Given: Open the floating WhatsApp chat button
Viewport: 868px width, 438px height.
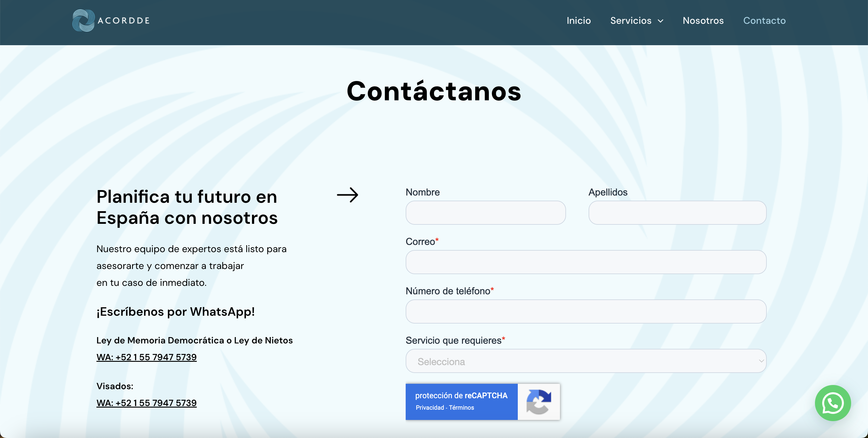Looking at the screenshot, I should coord(833,403).
